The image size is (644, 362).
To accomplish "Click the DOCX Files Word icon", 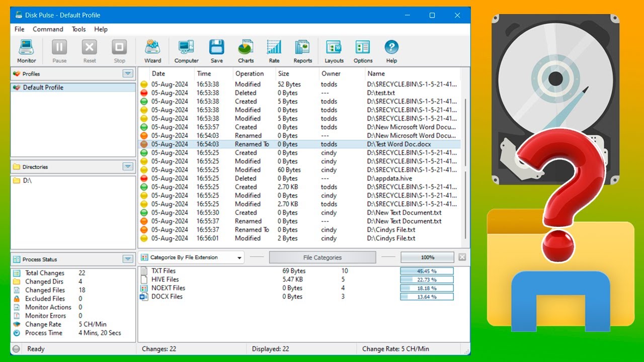I will (144, 297).
